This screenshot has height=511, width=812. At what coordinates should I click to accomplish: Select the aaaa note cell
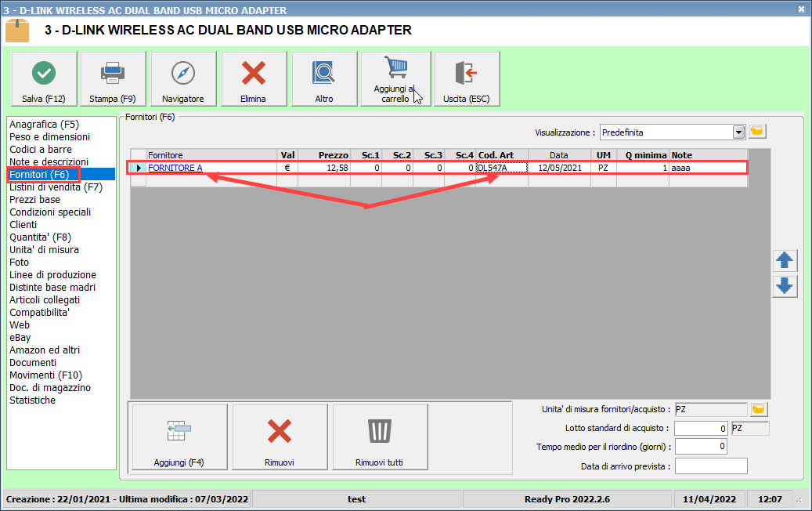[708, 168]
